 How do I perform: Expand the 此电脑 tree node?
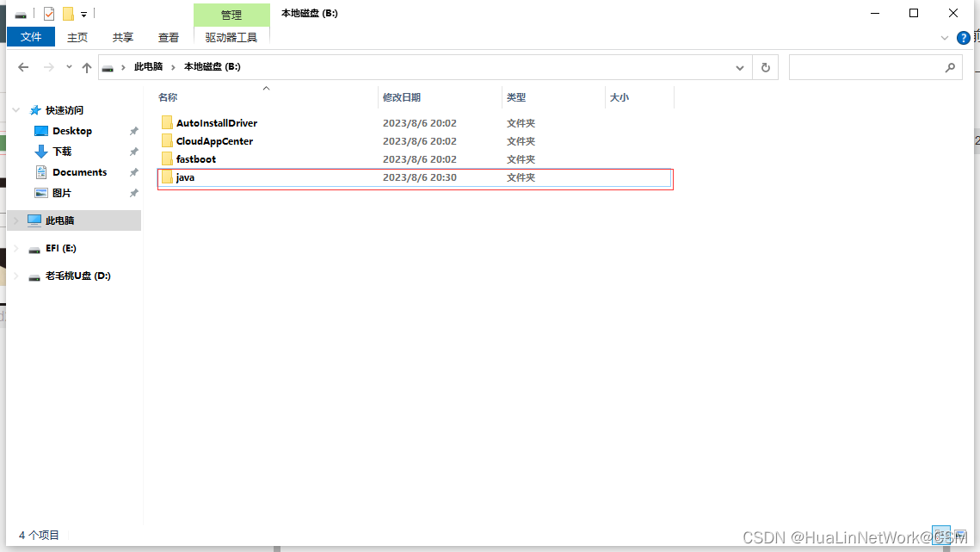pos(16,220)
